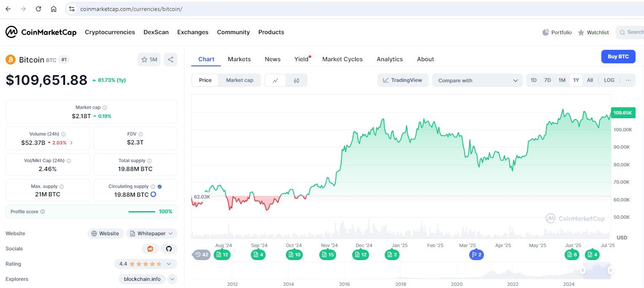Set chart range to 7D
The height and width of the screenshot is (288, 644).
(x=547, y=80)
